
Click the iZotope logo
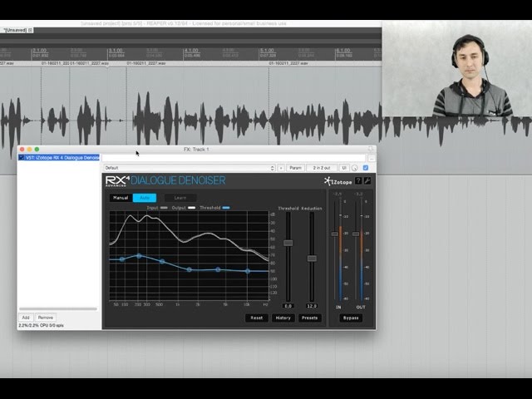pos(337,181)
